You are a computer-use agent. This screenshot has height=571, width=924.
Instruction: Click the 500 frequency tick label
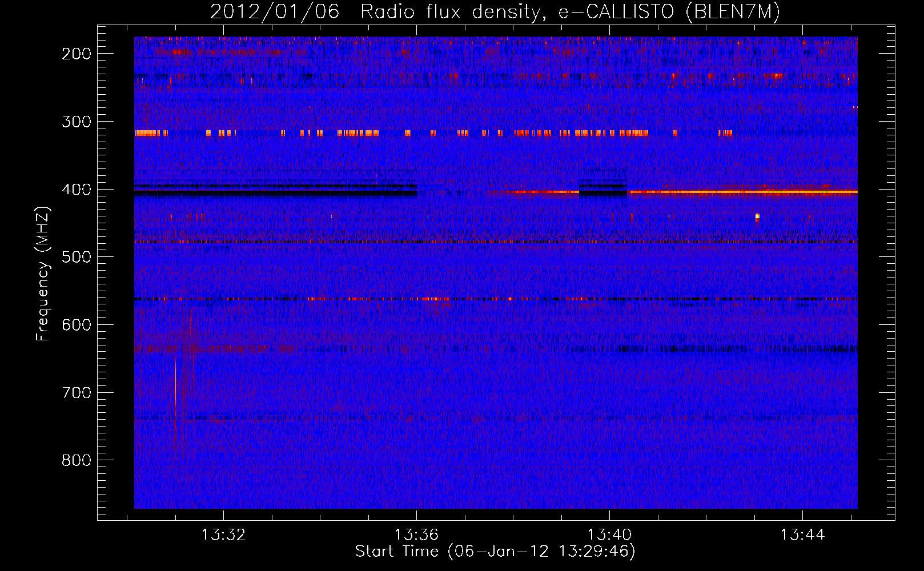77,257
